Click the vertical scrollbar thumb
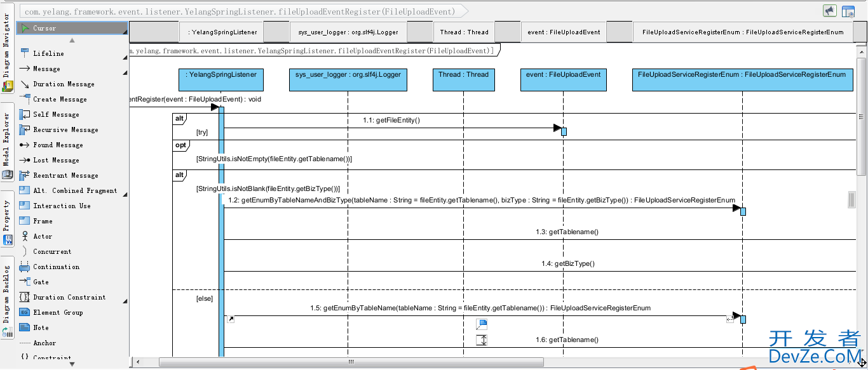This screenshot has width=868, height=370. pos(862,117)
